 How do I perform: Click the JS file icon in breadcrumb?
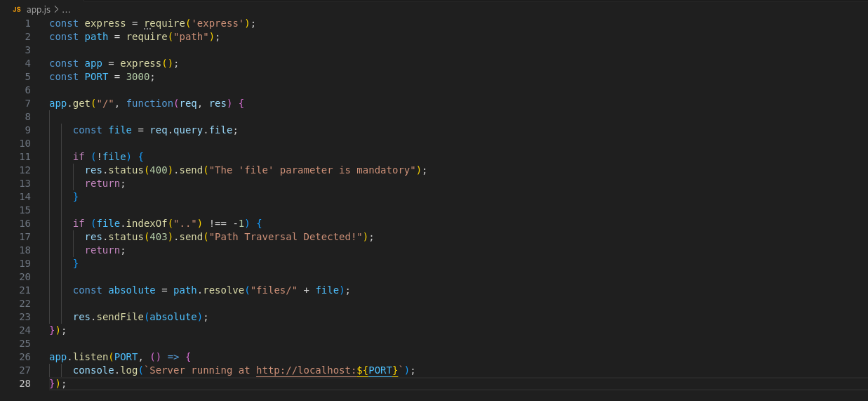click(17, 10)
